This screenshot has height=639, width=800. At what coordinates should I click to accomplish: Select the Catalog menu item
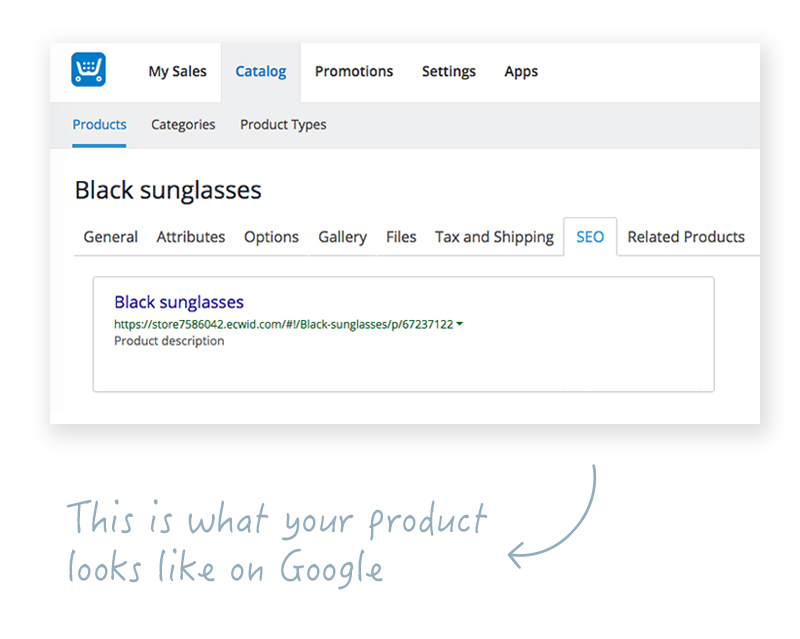tap(260, 71)
